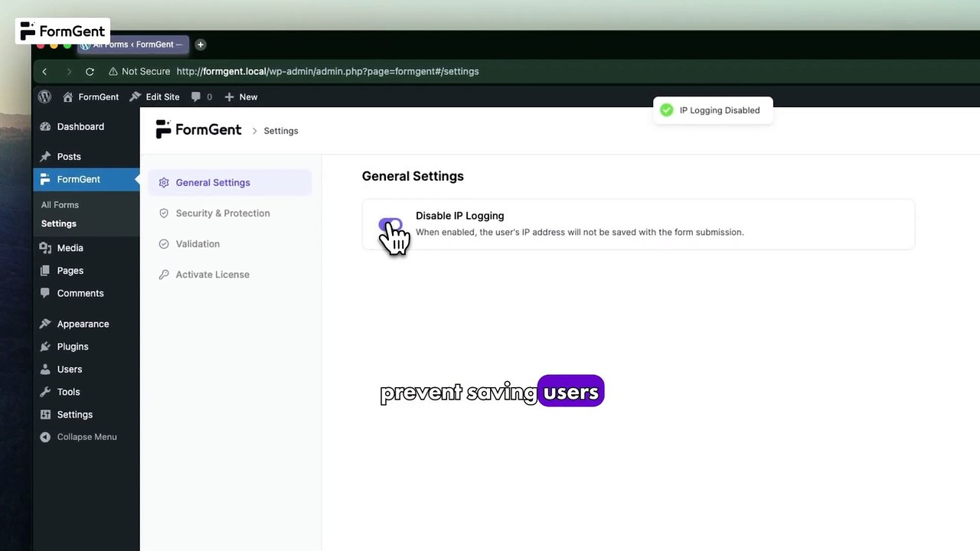Click the Plugins plug icon
This screenshot has height=551, width=980.
click(x=45, y=346)
